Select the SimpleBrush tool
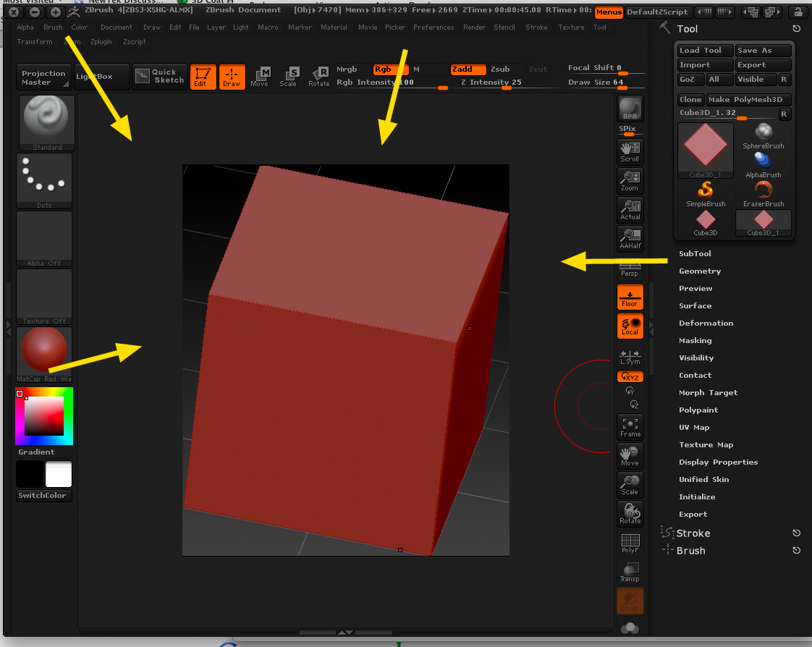 [x=706, y=195]
